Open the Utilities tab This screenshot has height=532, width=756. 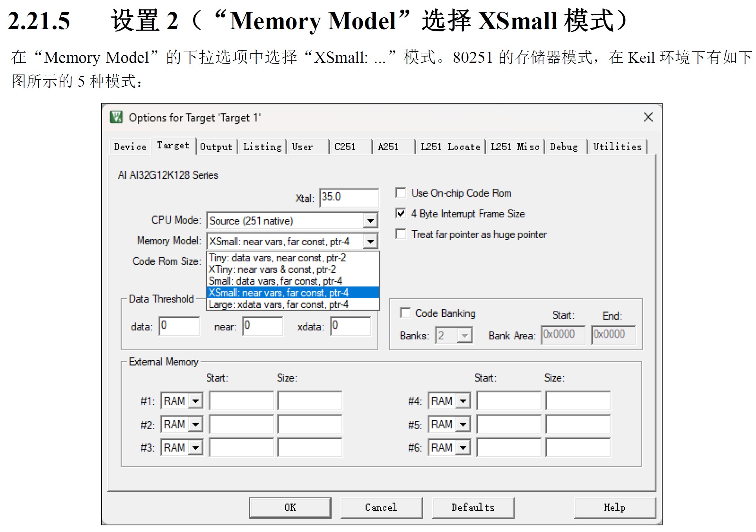[617, 147]
